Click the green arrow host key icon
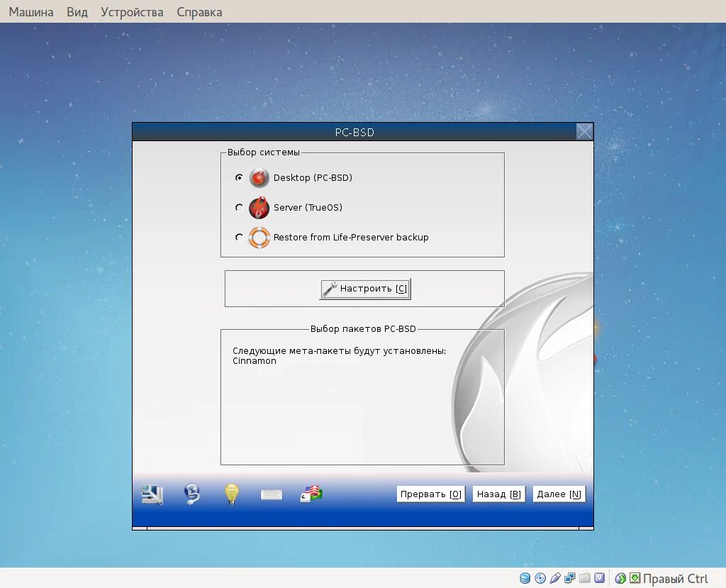 pyautogui.click(x=635, y=578)
